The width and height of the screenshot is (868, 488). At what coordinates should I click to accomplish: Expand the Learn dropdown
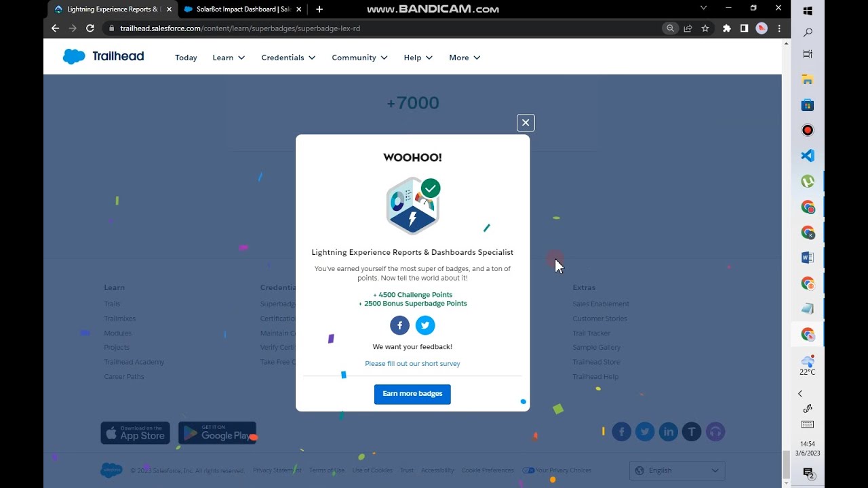pyautogui.click(x=229, y=58)
